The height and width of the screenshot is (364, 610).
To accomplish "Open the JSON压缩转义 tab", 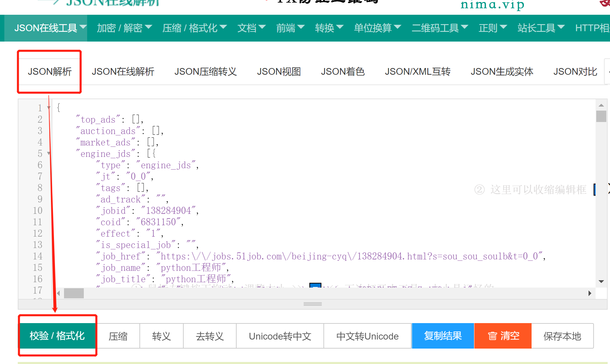I will 205,72.
